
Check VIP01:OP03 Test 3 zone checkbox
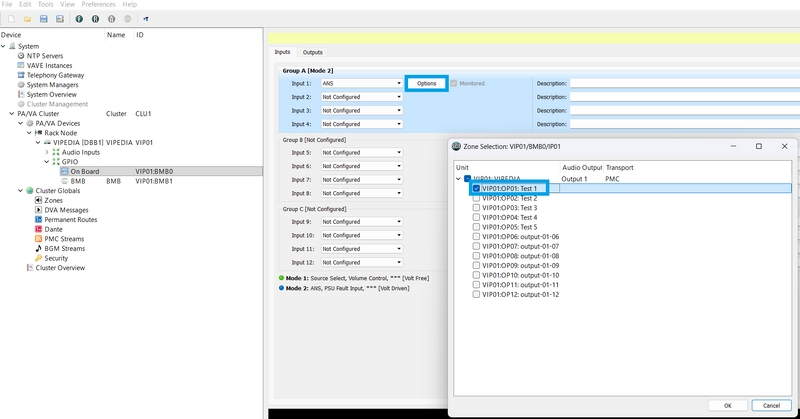[x=476, y=208]
